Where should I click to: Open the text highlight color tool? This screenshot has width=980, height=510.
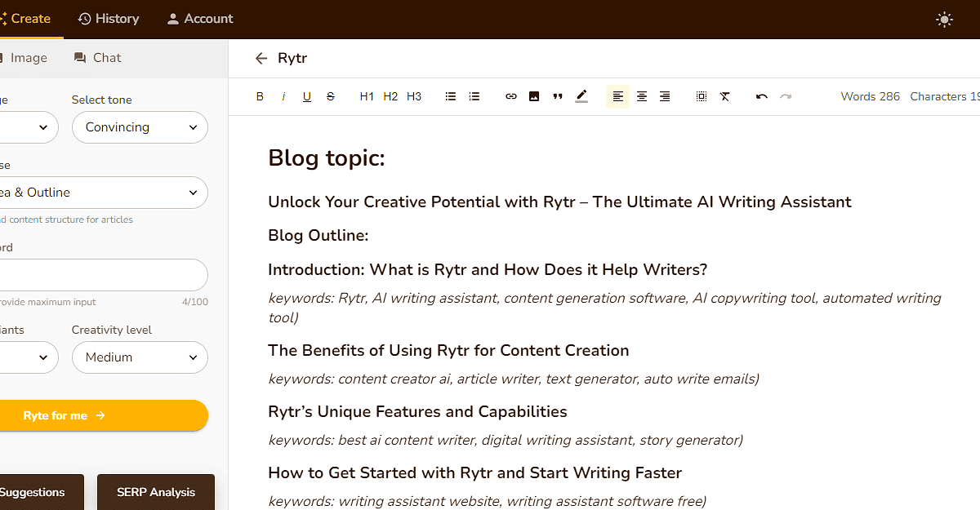coord(581,95)
